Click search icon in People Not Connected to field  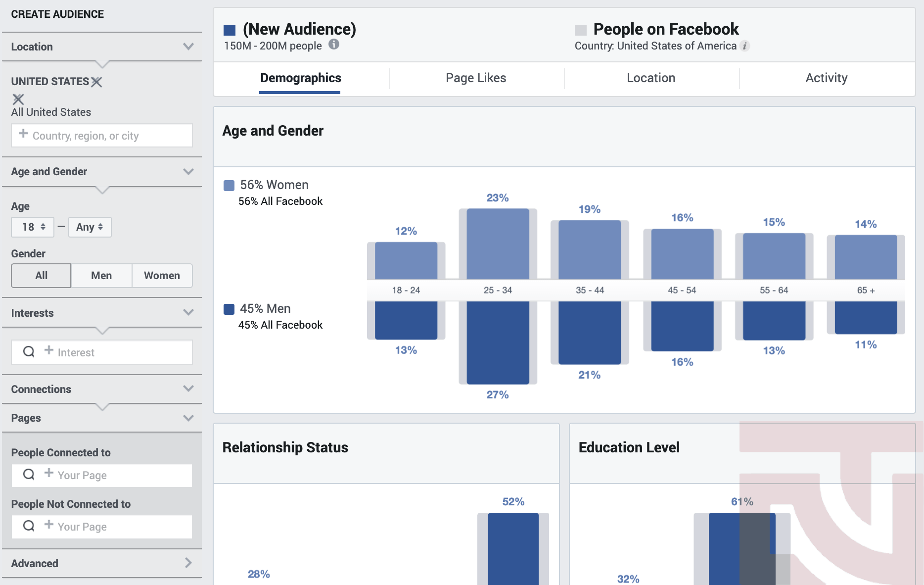pos(29,526)
